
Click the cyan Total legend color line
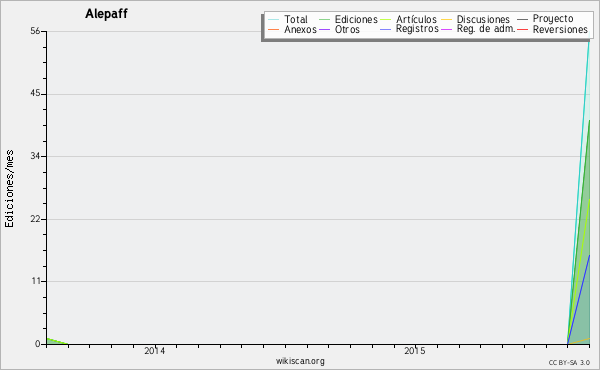(x=274, y=20)
